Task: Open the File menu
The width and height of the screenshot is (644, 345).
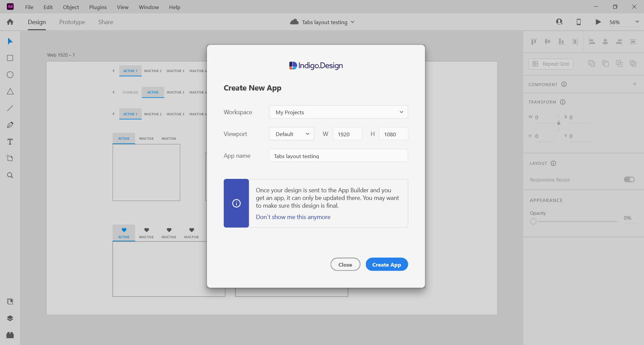Action: pyautogui.click(x=29, y=7)
